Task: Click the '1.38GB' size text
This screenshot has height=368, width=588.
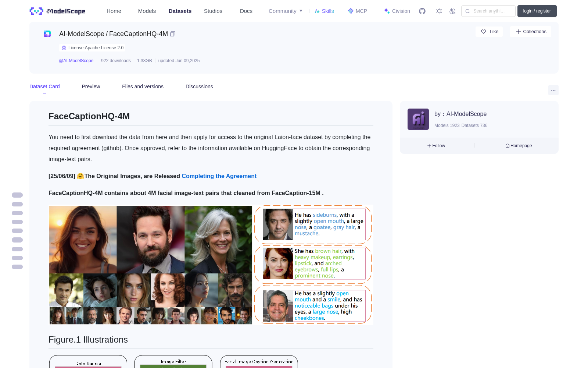Action: pyautogui.click(x=144, y=61)
